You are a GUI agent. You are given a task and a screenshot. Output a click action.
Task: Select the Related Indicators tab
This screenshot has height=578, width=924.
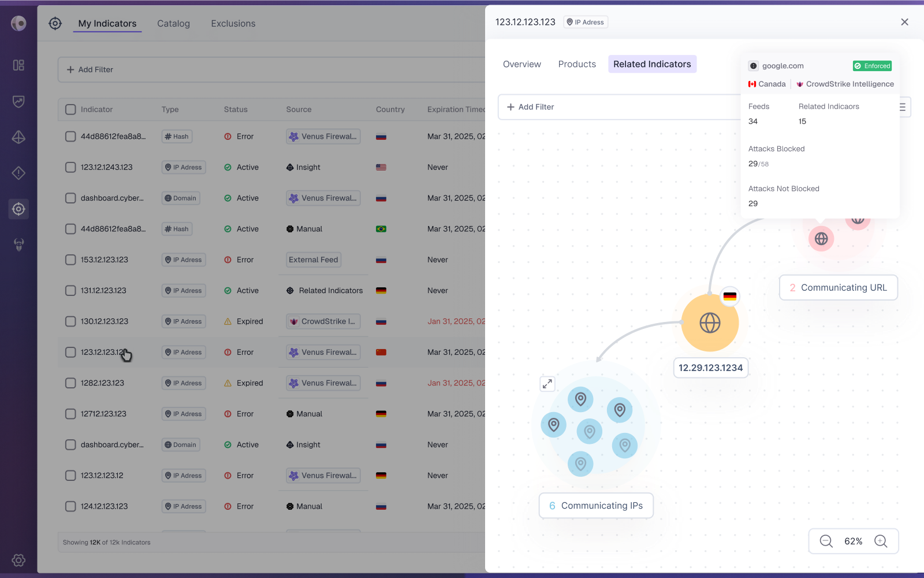coord(652,64)
